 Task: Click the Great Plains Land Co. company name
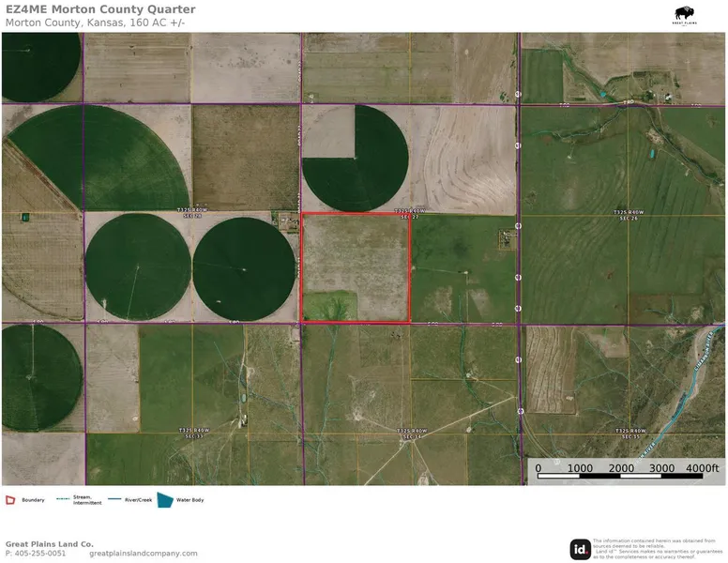[x=50, y=544]
